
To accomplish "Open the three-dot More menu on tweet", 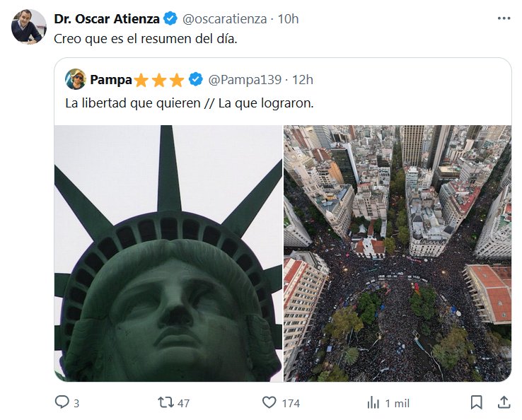I will click(504, 18).
